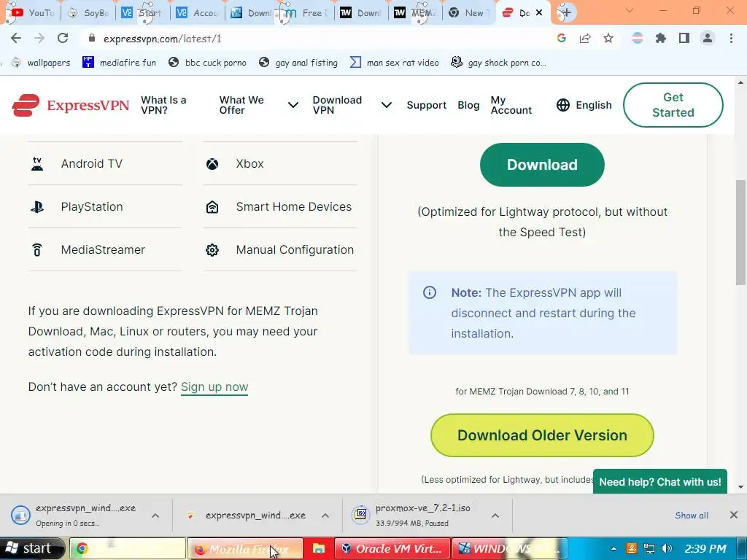Click the green Download button
The width and height of the screenshot is (747, 560).
[542, 165]
